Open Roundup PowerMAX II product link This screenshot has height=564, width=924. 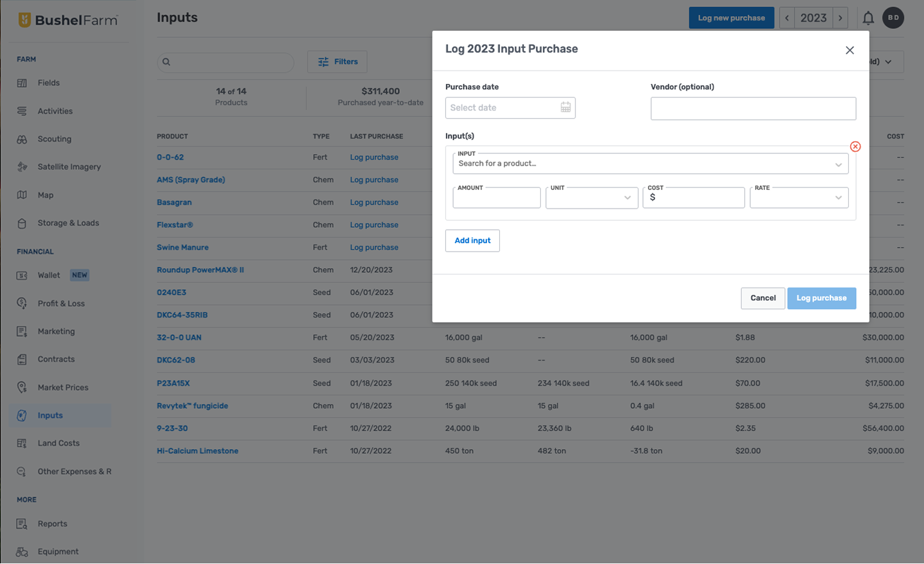pyautogui.click(x=200, y=270)
